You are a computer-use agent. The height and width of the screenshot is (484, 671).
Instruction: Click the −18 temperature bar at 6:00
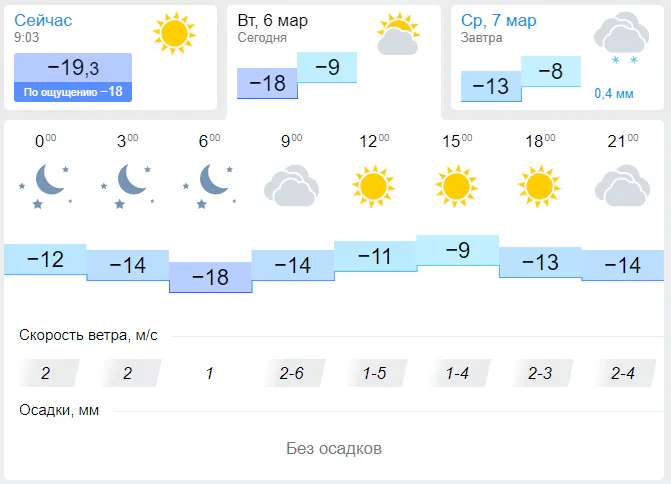click(x=210, y=278)
